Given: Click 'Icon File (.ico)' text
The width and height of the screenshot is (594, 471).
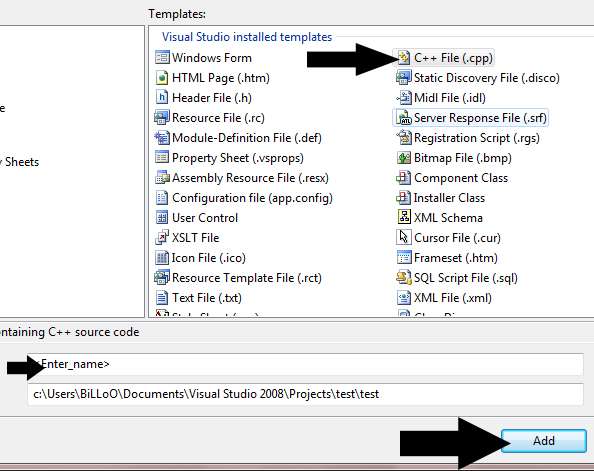Looking at the screenshot, I should click(209, 258).
